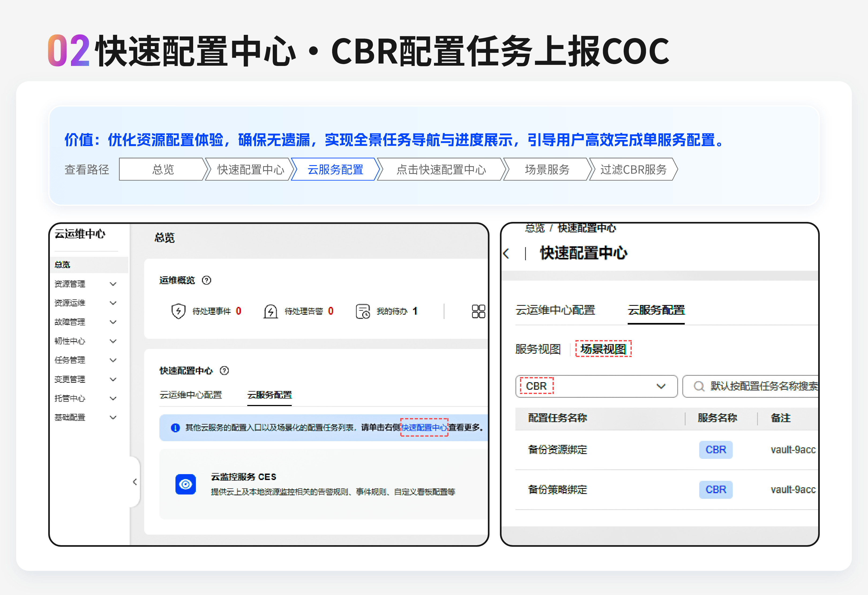Open the grid layout icon in overview

tap(478, 311)
